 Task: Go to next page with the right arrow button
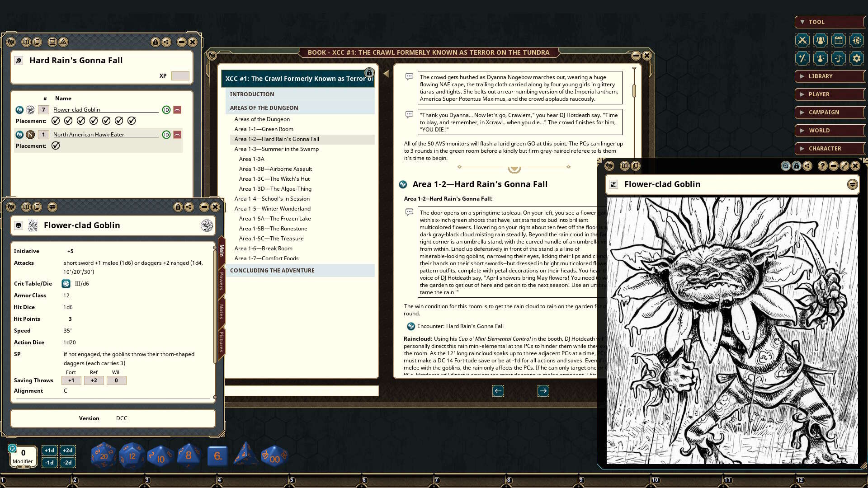pos(543,391)
